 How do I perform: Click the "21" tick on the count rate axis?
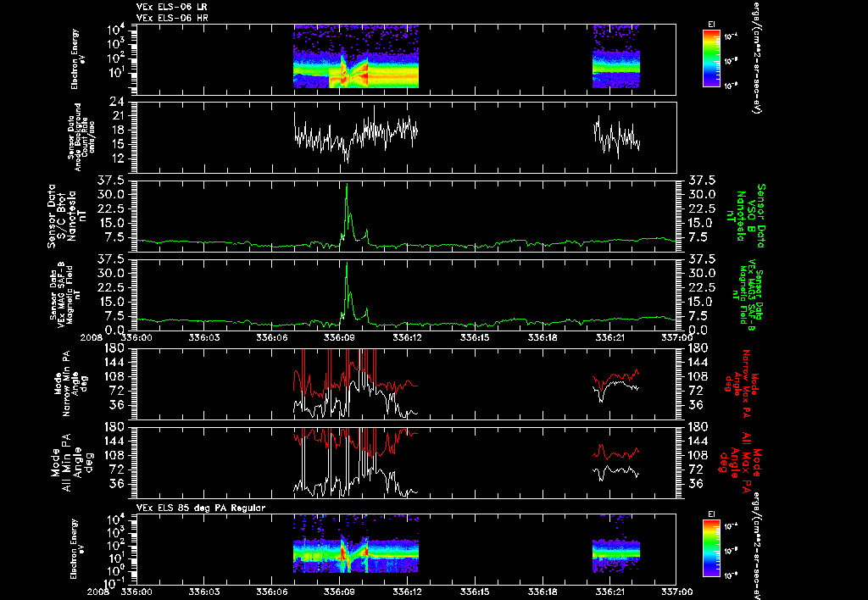[118, 116]
